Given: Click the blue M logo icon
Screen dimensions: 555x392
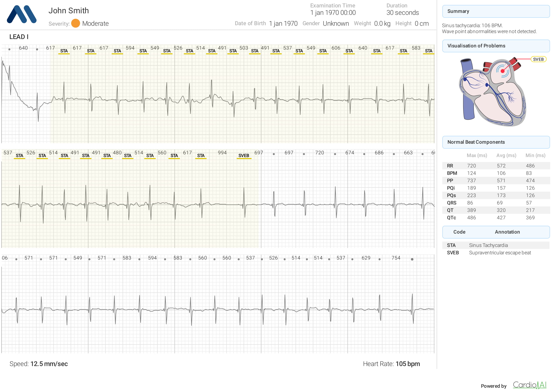Looking at the screenshot, I should pos(22,14).
